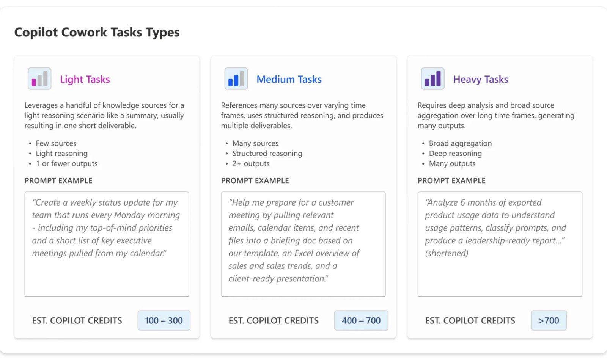Screen dimensions: 607x364
Task: Click the '1 or fewer outputs' bullet
Action: 67,164
